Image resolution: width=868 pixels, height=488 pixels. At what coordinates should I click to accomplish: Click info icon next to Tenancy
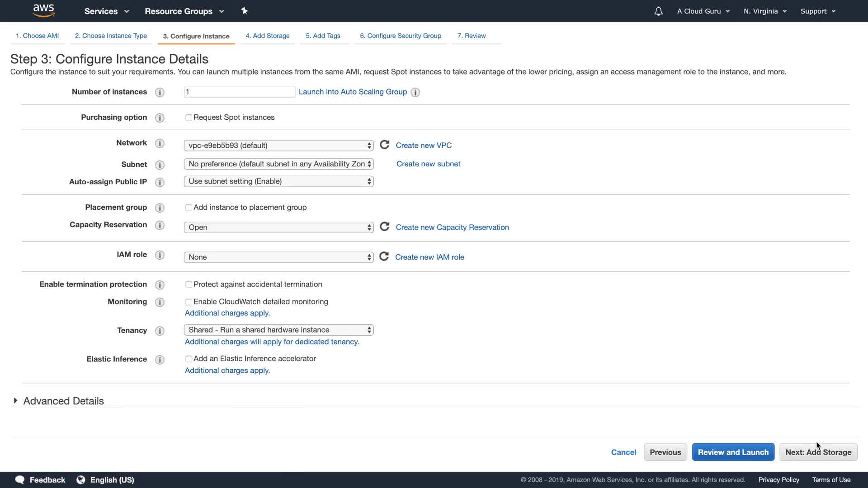click(160, 331)
